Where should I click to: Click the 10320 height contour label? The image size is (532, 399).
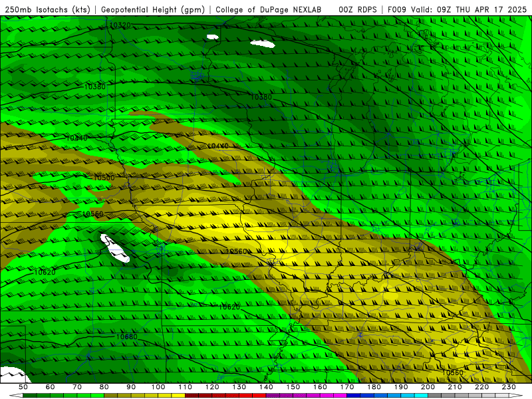[120, 25]
